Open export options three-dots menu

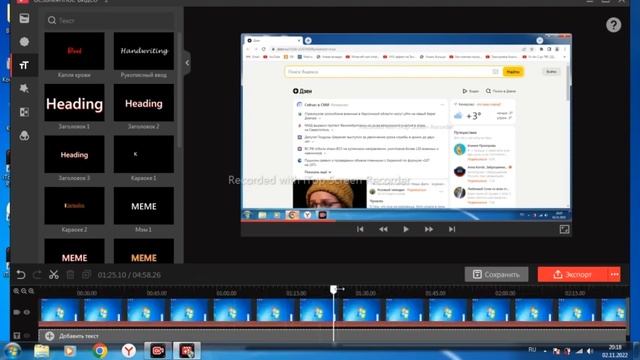tap(615, 275)
